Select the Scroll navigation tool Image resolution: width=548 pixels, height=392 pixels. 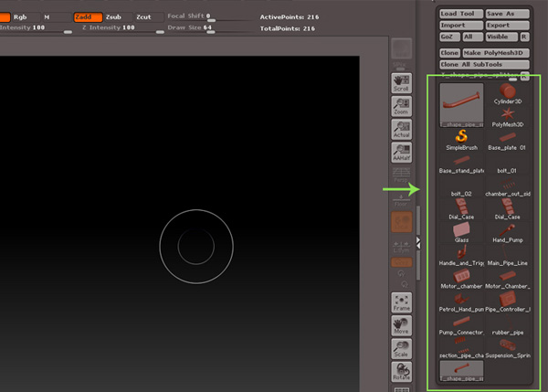400,83
